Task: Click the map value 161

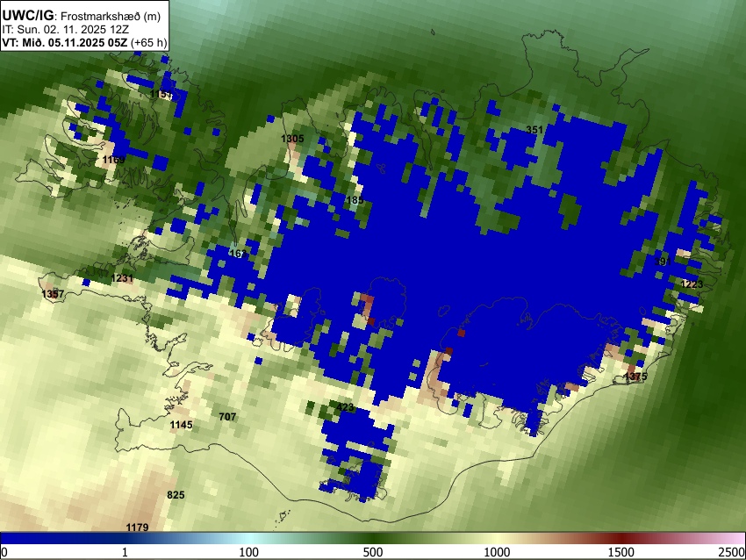Action: point(238,253)
